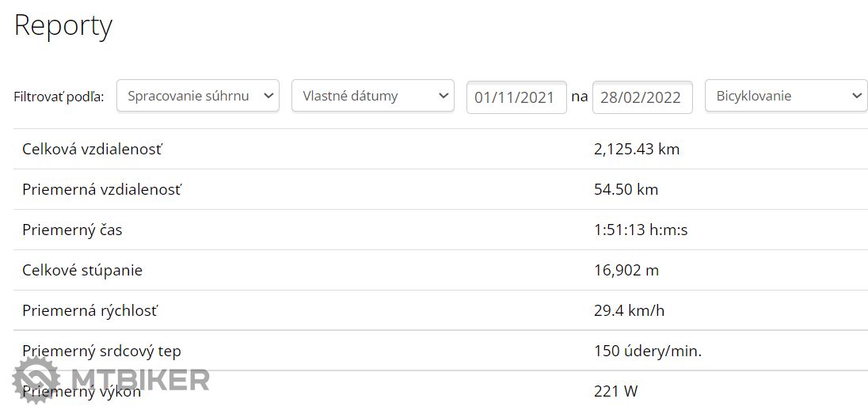
Task: Click the Reporty page heading
Action: [63, 25]
